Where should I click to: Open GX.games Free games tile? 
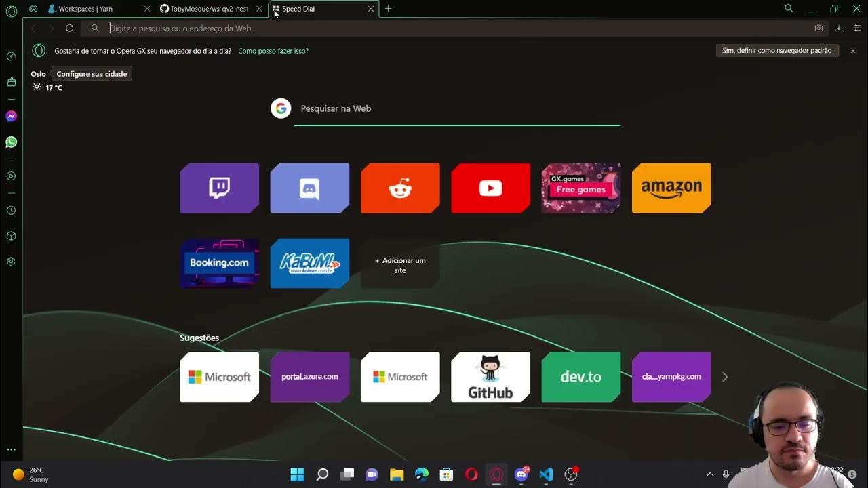click(581, 188)
